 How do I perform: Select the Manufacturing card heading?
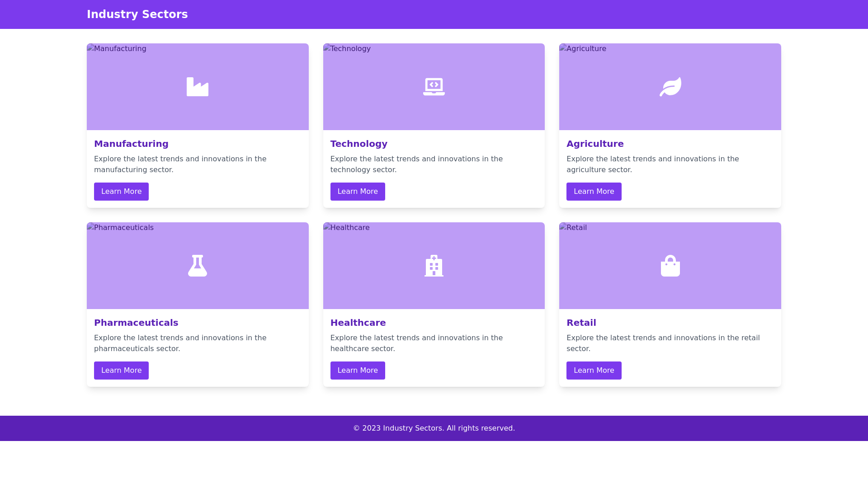pyautogui.click(x=131, y=144)
